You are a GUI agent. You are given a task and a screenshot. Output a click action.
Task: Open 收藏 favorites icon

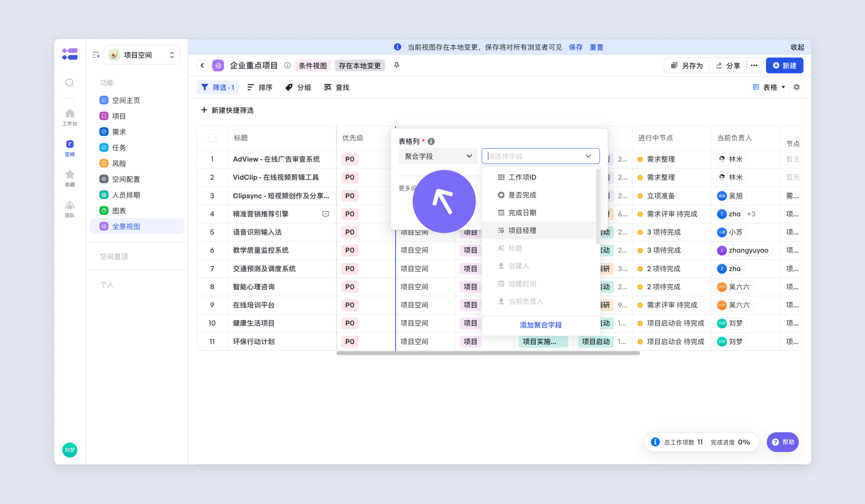[70, 178]
